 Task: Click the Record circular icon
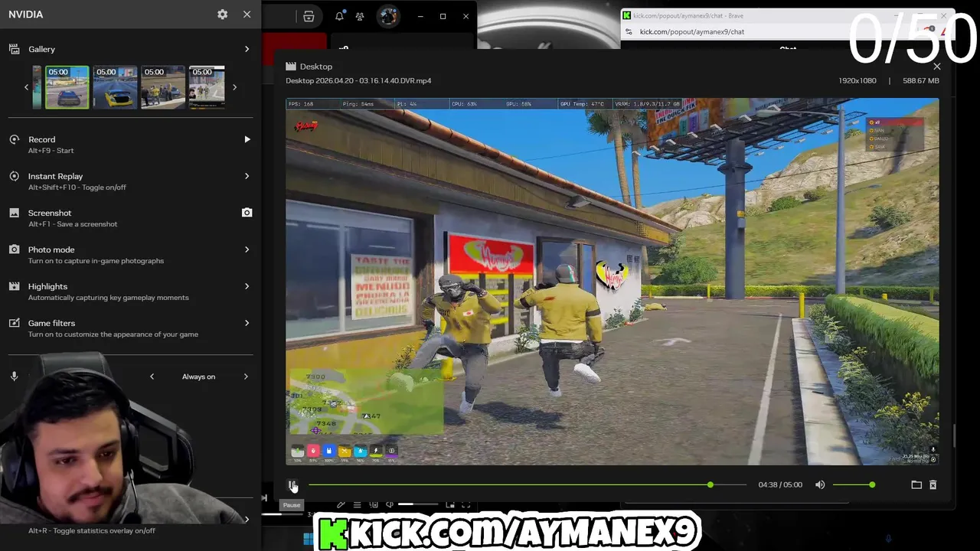pyautogui.click(x=14, y=139)
